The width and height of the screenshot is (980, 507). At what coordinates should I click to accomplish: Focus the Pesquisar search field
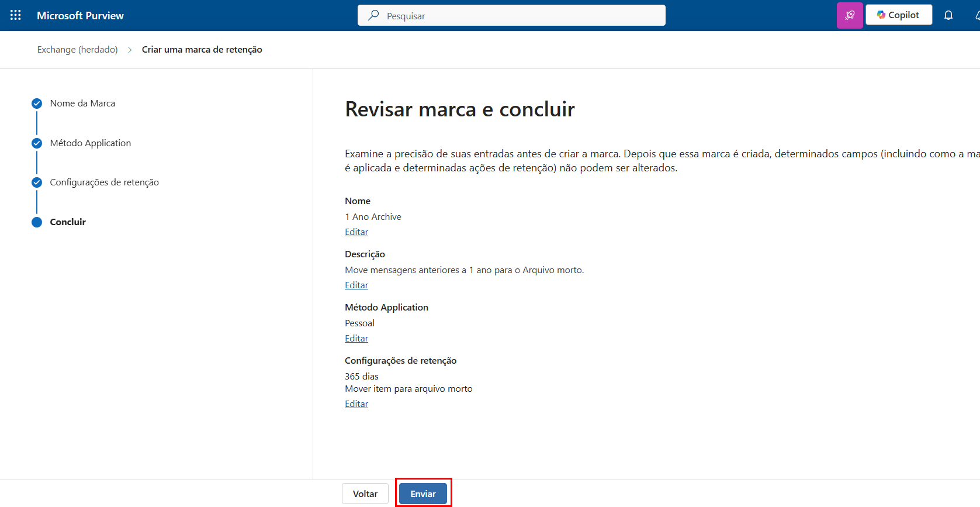[520, 16]
